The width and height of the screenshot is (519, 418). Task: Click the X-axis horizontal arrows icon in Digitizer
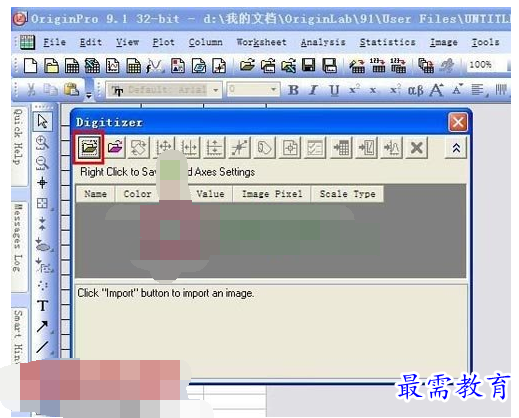click(x=189, y=147)
